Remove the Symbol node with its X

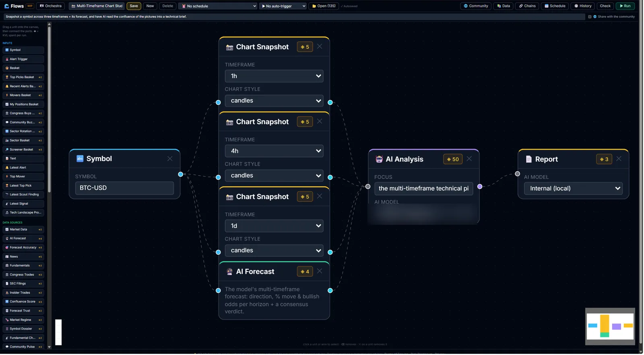170,159
